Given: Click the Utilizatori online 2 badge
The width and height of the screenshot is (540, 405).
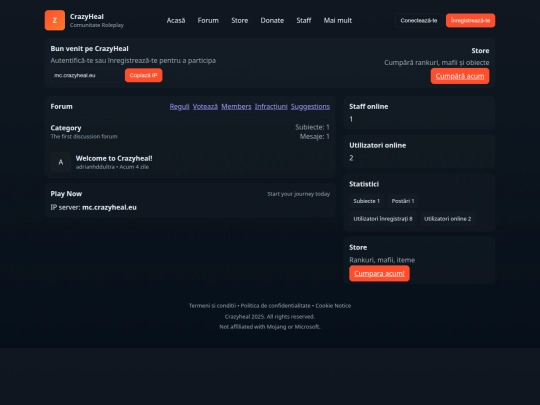Looking at the screenshot, I should click(447, 219).
